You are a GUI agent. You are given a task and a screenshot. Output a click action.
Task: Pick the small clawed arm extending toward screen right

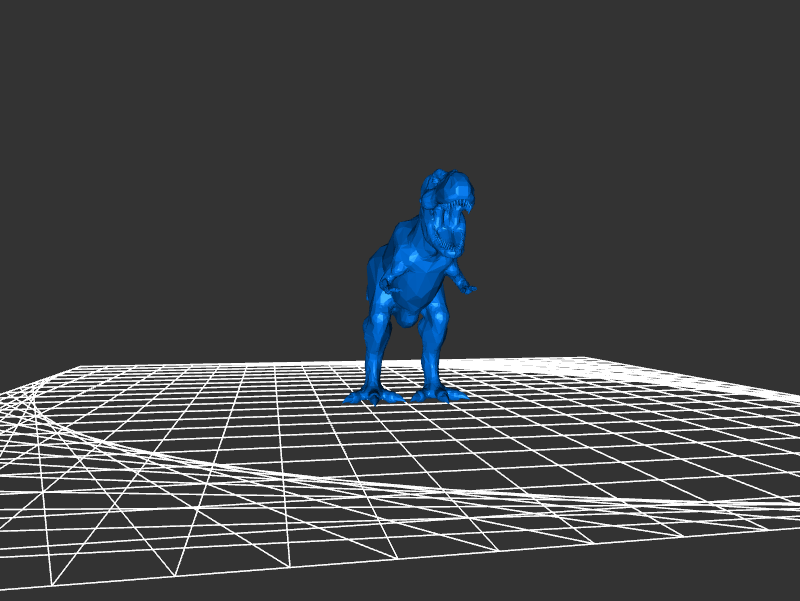pos(462,279)
